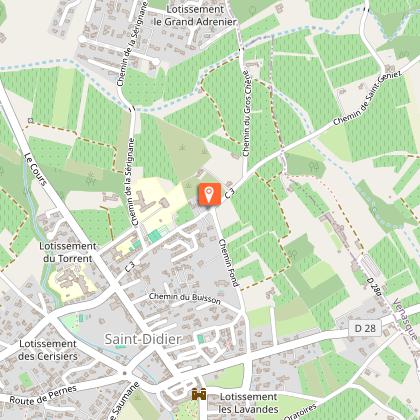420x420 pixels.
Task: Click the Chemin de Saint-Geniez label
Action: [x=367, y=99]
